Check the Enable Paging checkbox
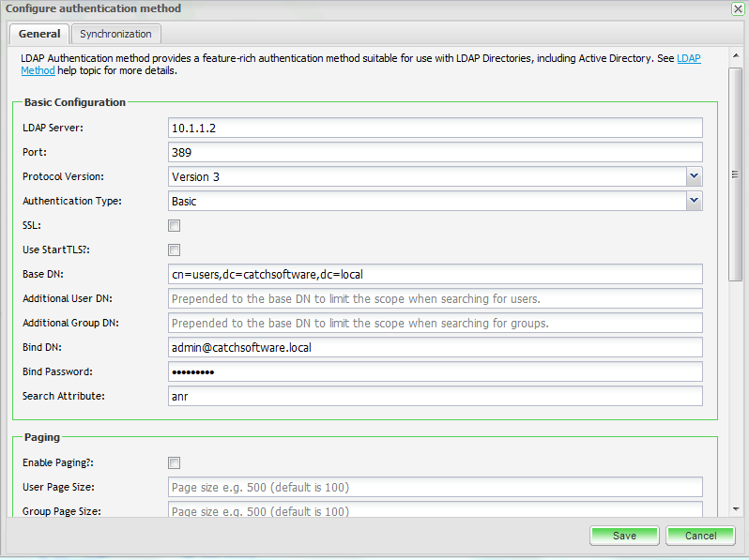Screen dimensions: 749x560 click(174, 462)
